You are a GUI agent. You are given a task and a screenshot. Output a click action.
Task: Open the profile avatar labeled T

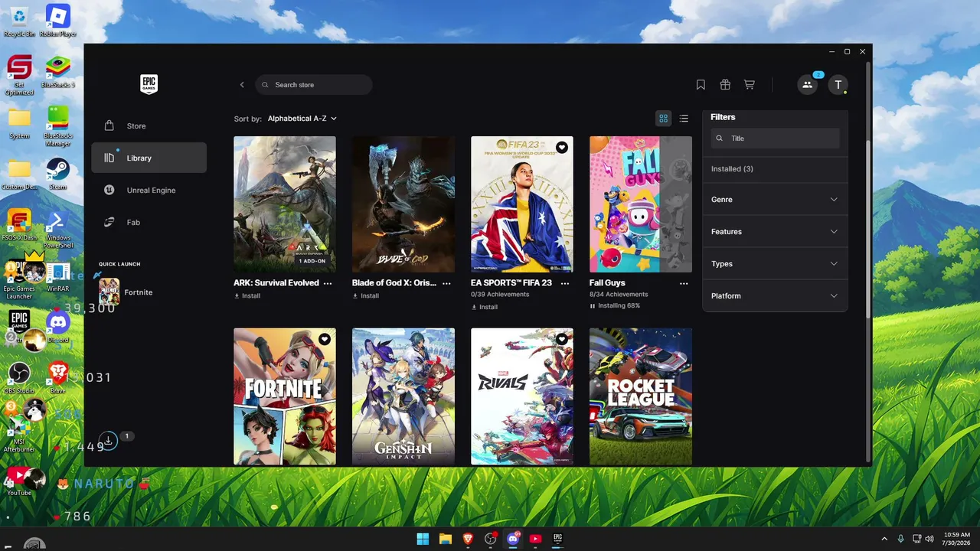pyautogui.click(x=838, y=85)
